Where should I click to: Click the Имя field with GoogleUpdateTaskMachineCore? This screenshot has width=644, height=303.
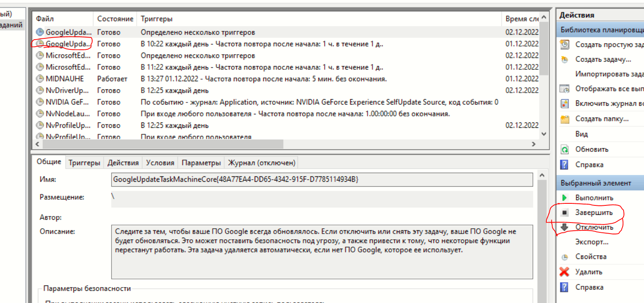pos(322,179)
